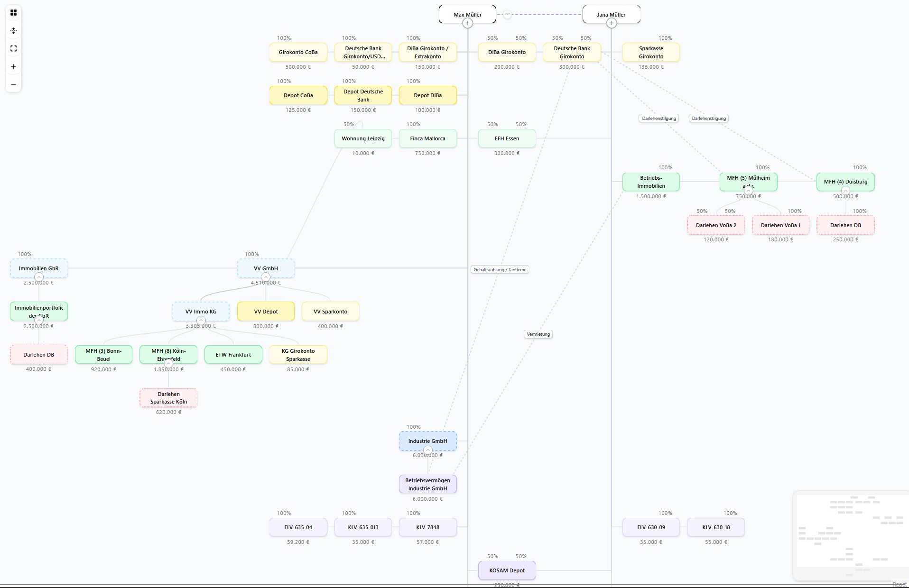
Task: Collapse the Immobilien GbR branch
Action: tap(39, 277)
